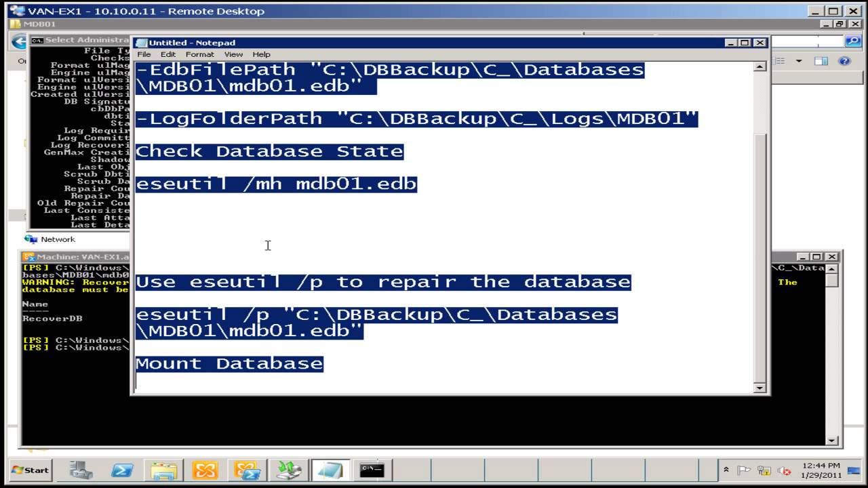Launch Windows PowerShell from the taskbar
The image size is (868, 488).
point(123,470)
